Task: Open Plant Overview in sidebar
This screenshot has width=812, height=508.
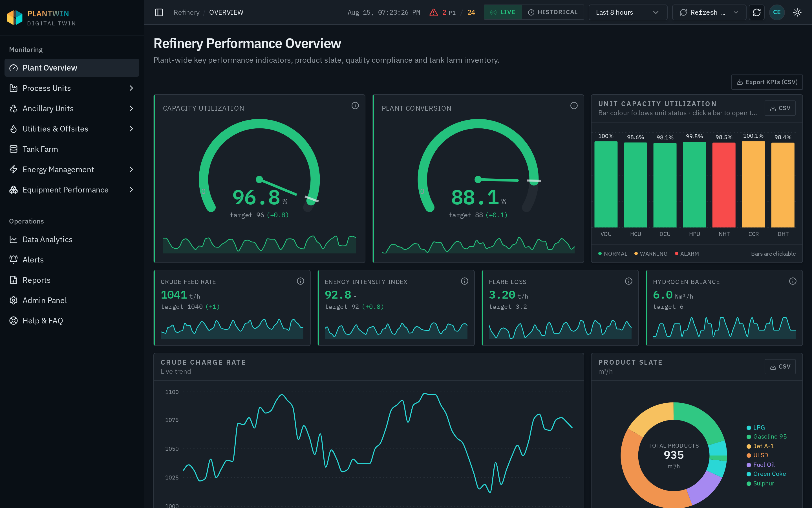Action: coord(72,68)
